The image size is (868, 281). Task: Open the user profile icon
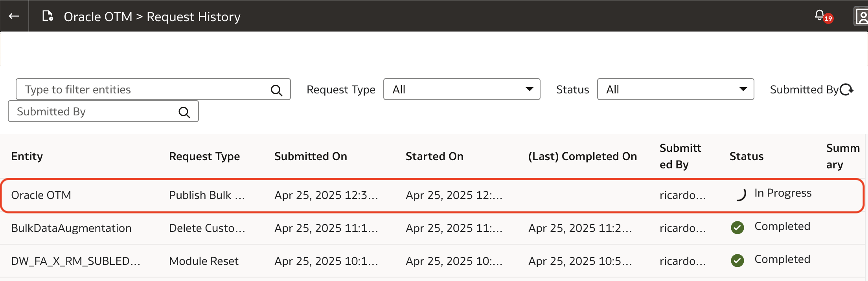point(862,16)
